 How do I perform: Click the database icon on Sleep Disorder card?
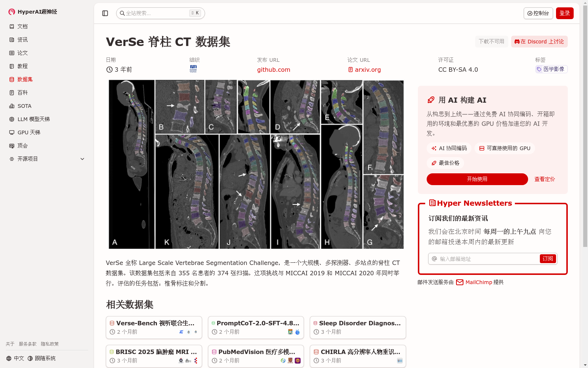pos(315,323)
